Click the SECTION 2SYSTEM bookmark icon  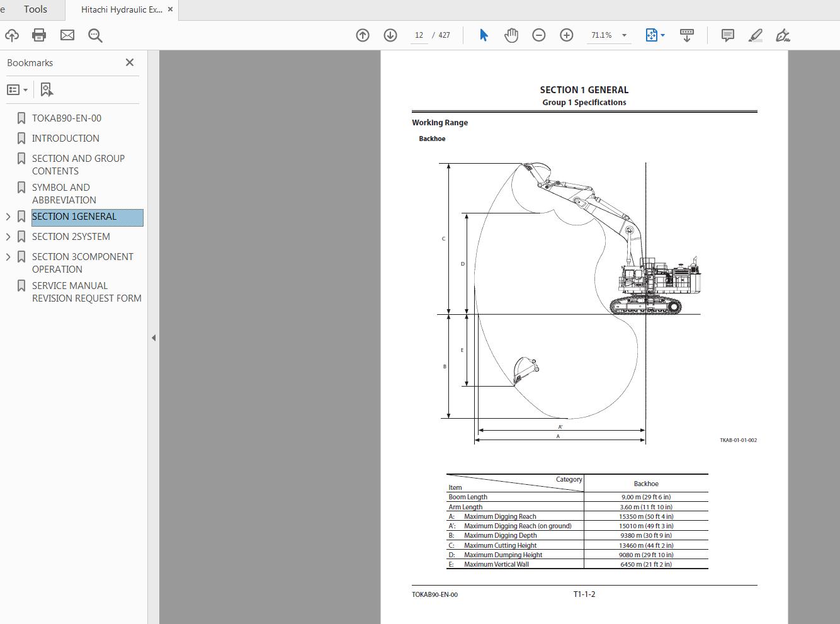click(21, 237)
